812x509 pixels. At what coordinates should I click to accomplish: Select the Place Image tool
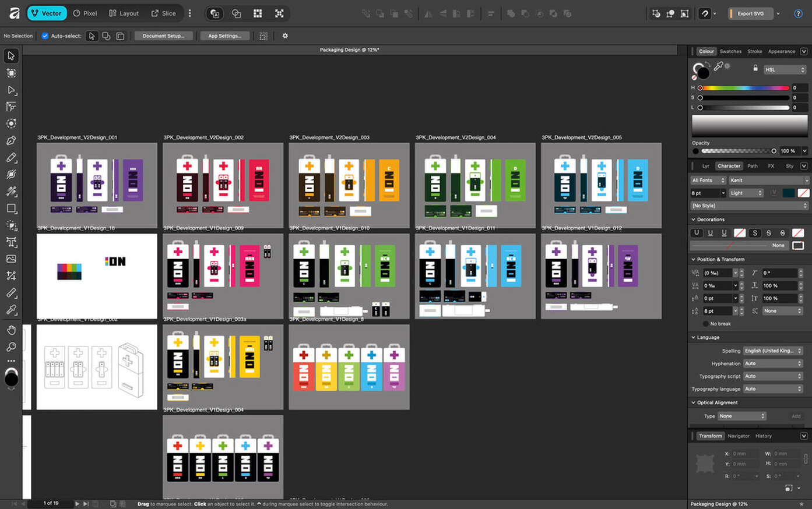[11, 259]
